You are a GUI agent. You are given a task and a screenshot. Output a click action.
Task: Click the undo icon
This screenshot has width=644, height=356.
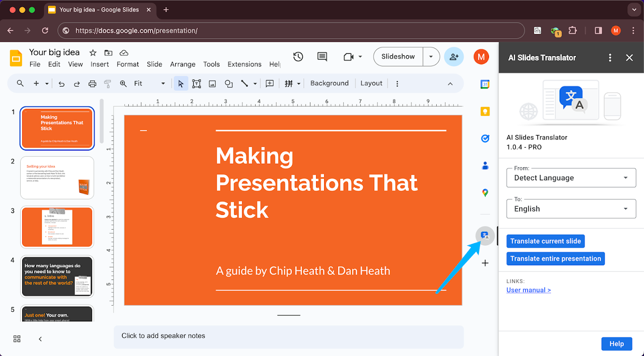point(61,84)
